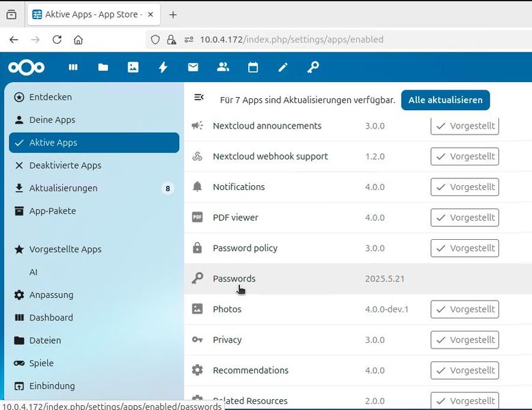Viewport: 532px width, 410px height.
Task: Open the Einbindung apps category
Action: [x=94, y=385]
